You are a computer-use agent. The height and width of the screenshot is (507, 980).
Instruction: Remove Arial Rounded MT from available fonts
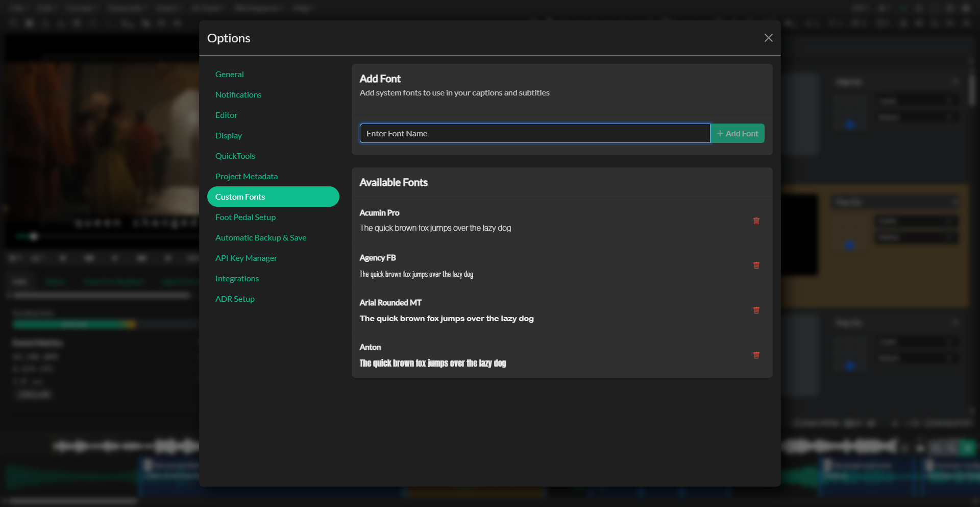pos(756,310)
